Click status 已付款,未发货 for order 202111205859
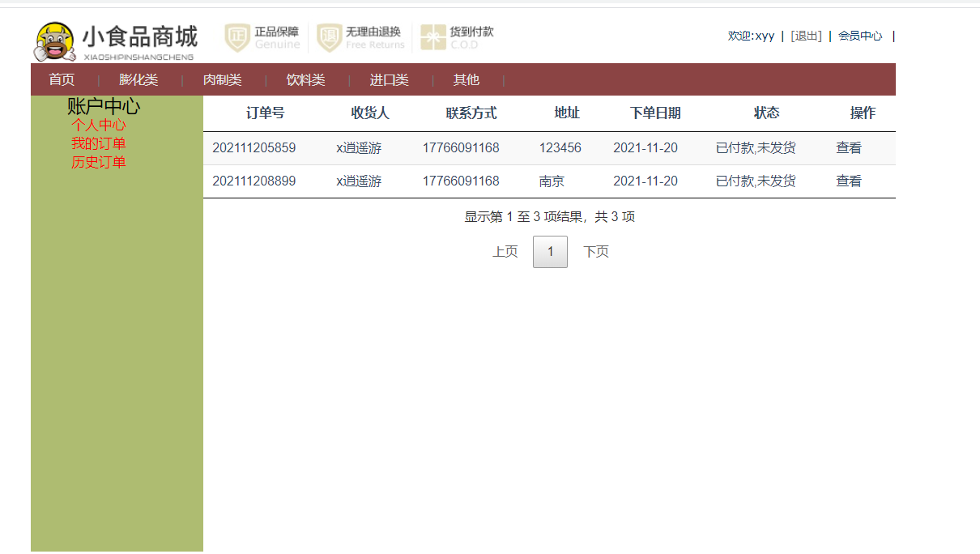 pos(756,148)
